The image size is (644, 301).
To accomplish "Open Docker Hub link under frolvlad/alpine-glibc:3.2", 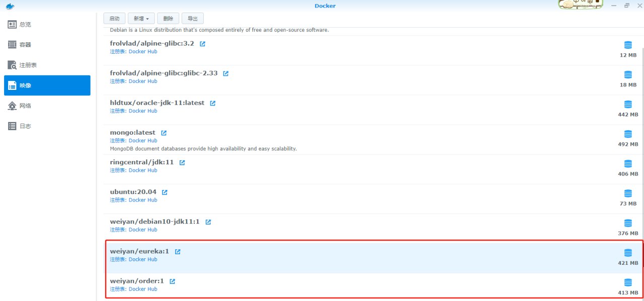I will (x=143, y=52).
